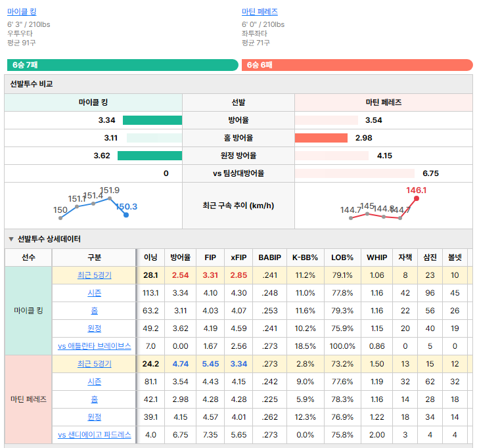Screen dimensions: 477x448
Task: Click the 12.3% K-BB% cell
Action: (x=305, y=417)
